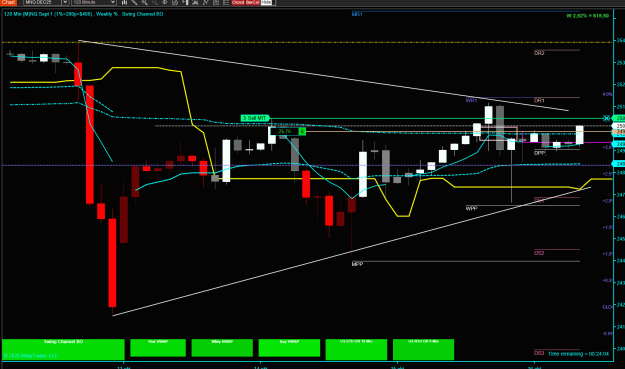Image resolution: width=625 pixels, height=369 pixels.
Task: Click the 26.75 position P&L box
Action: [285, 131]
